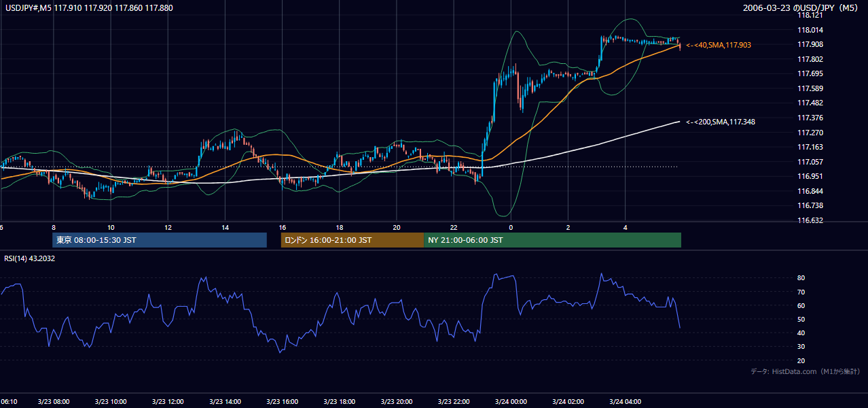Click the bottom time label '3/24 04:00'

pos(626,402)
